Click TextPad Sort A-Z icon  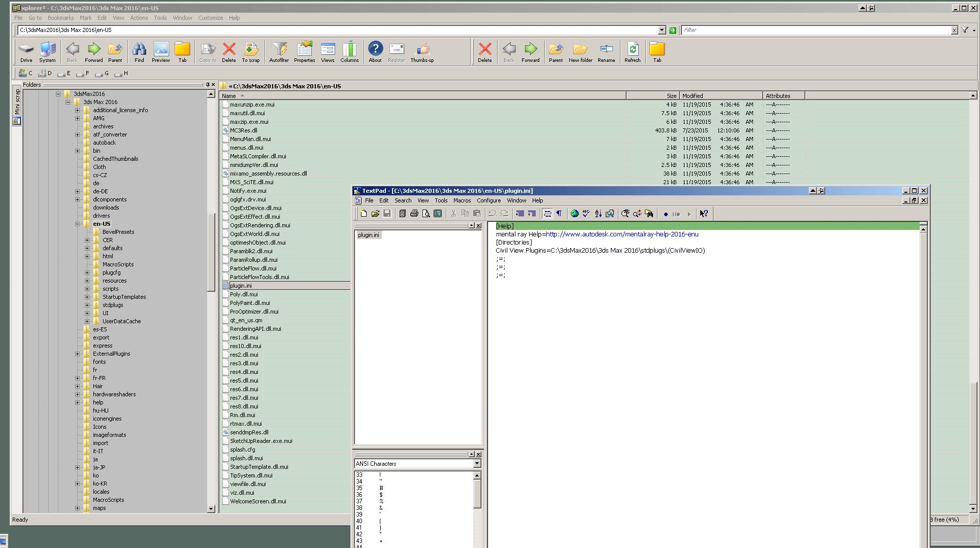click(598, 214)
